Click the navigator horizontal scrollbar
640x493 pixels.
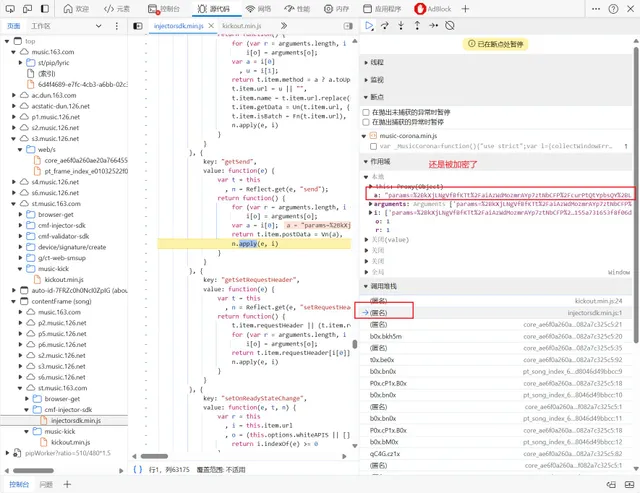click(33, 471)
